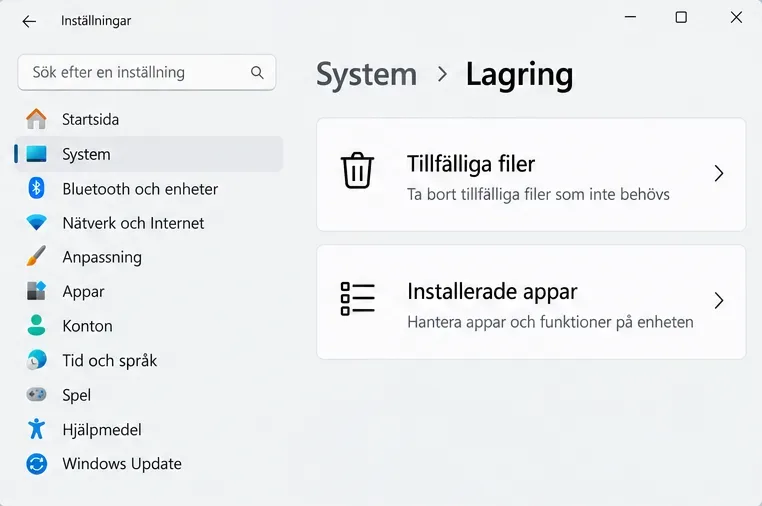
Task: Click the Startsida home icon
Action: [36, 119]
